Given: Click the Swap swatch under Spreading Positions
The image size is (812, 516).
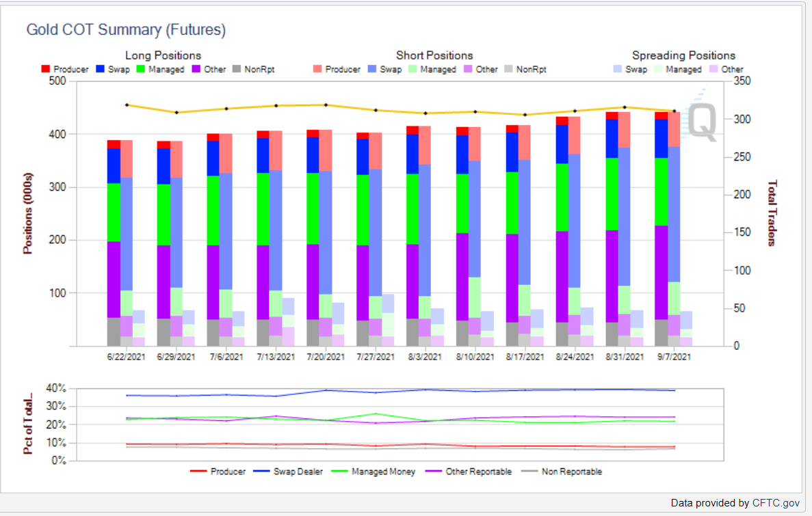Looking at the screenshot, I should tap(617, 69).
